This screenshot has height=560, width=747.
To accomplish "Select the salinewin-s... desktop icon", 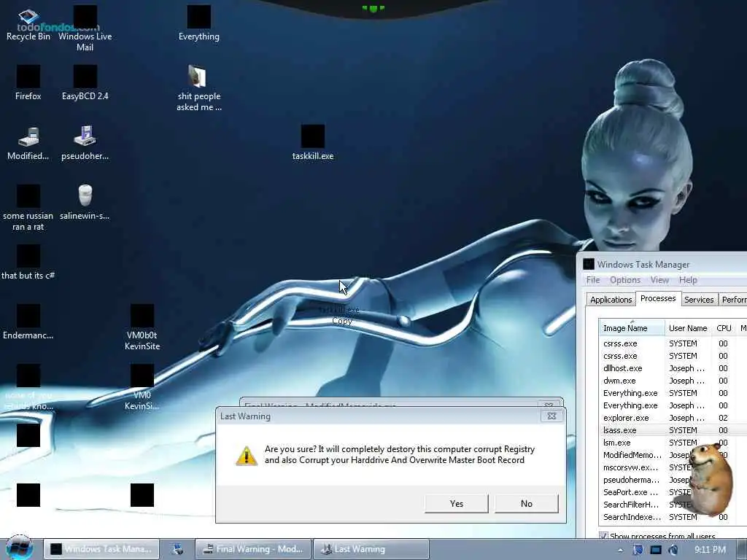I will pyautogui.click(x=85, y=203).
